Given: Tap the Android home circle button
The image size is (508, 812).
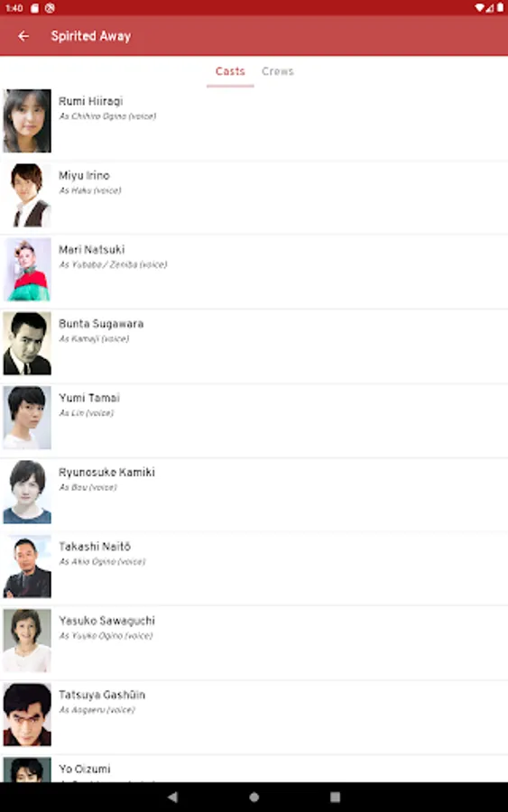Looking at the screenshot, I should (x=254, y=797).
